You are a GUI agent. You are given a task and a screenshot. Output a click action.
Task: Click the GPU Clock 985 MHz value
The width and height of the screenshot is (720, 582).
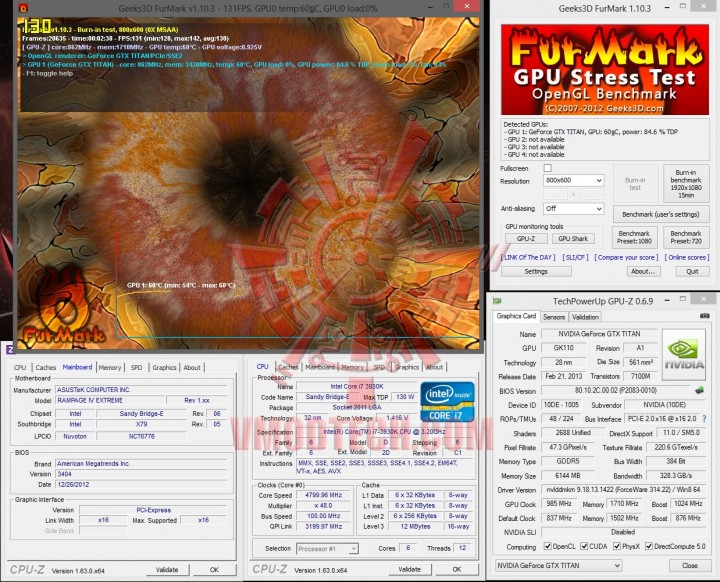[x=558, y=504]
